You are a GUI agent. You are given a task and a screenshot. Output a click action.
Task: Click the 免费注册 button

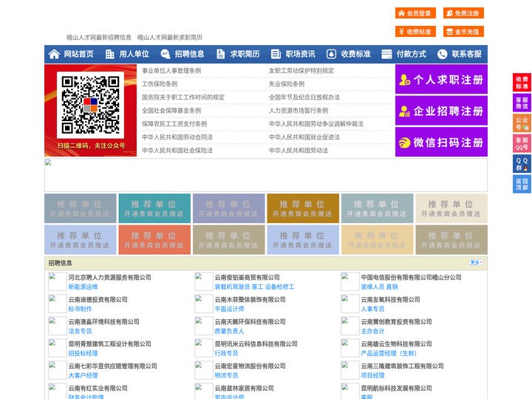[463, 13]
